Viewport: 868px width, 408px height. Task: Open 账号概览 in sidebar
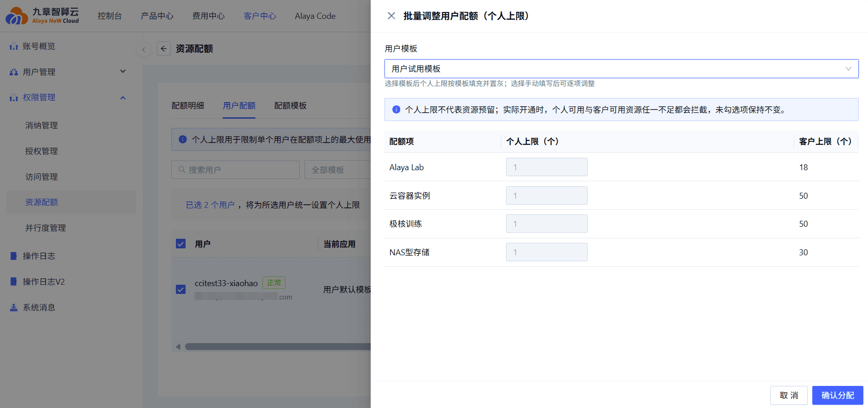[x=39, y=46]
